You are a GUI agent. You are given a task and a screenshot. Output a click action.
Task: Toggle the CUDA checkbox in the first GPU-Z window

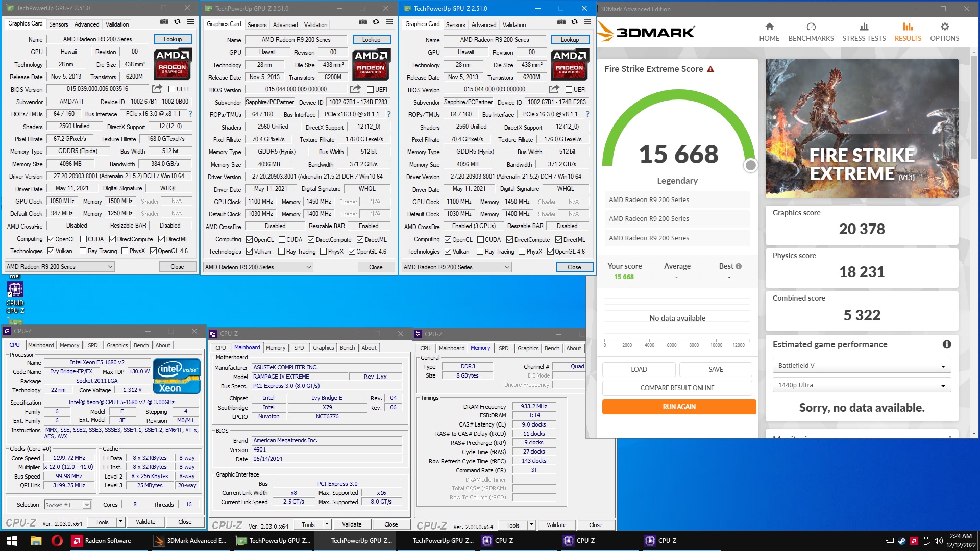(83, 239)
